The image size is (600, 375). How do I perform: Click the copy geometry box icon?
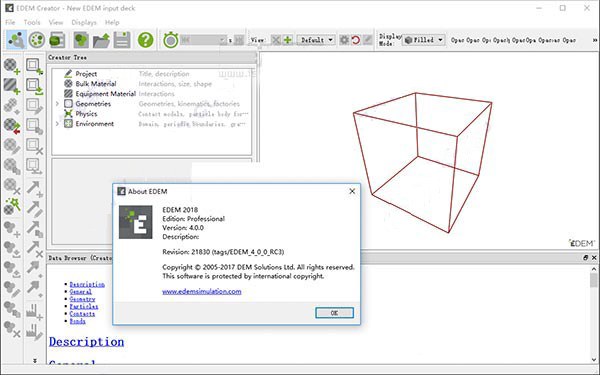click(34, 126)
